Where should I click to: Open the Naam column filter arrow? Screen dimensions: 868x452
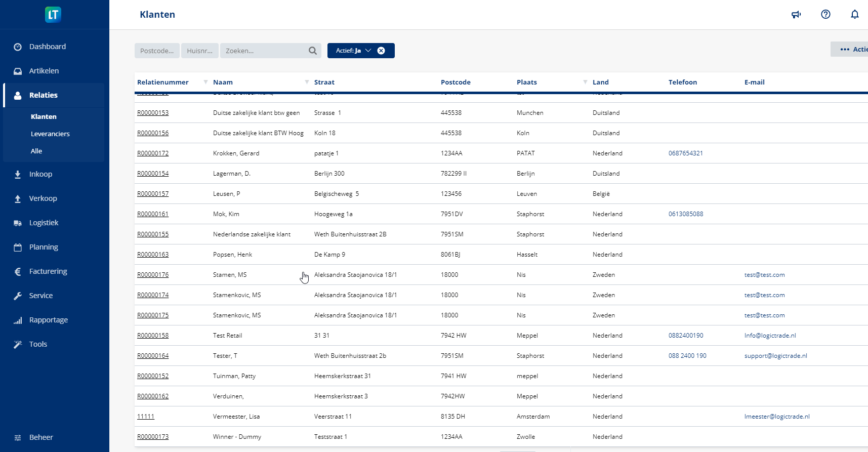307,82
